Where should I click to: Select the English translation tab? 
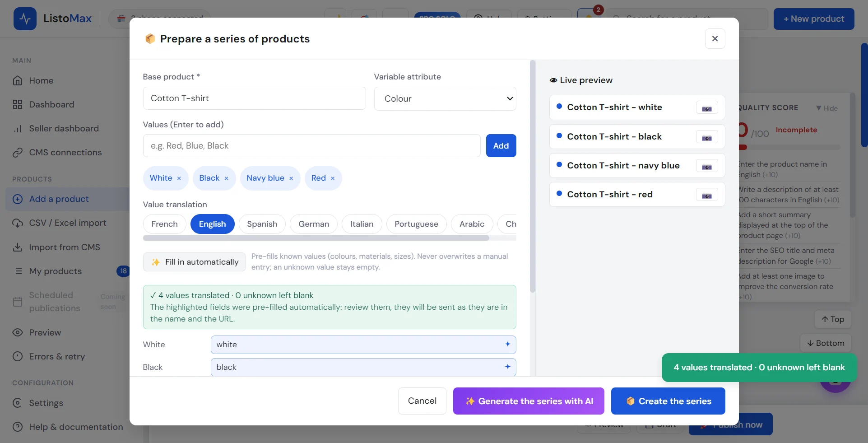click(x=213, y=224)
